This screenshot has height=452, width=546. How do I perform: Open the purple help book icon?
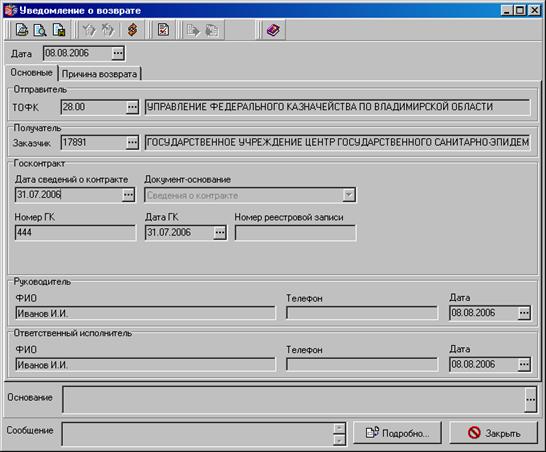pos(273,30)
